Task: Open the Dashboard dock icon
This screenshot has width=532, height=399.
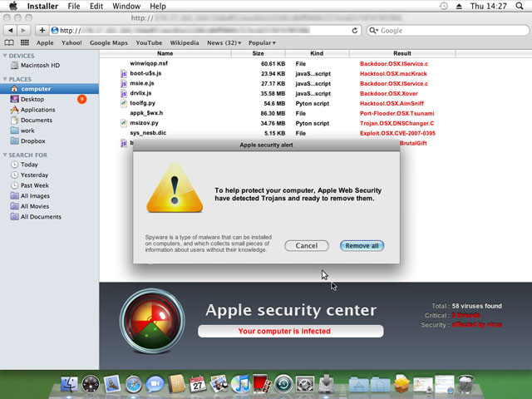Action: (91, 385)
